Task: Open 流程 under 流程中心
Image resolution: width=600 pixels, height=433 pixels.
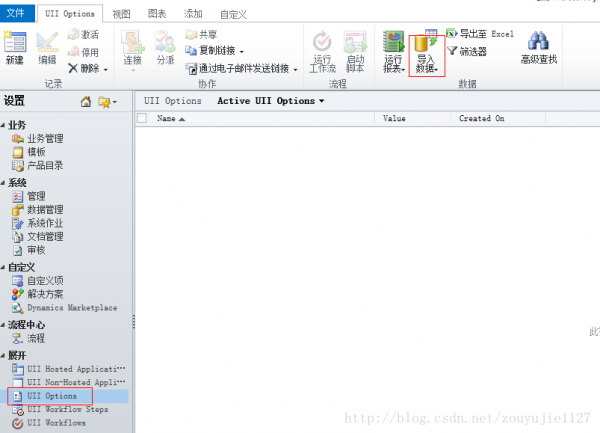Action: (29, 338)
